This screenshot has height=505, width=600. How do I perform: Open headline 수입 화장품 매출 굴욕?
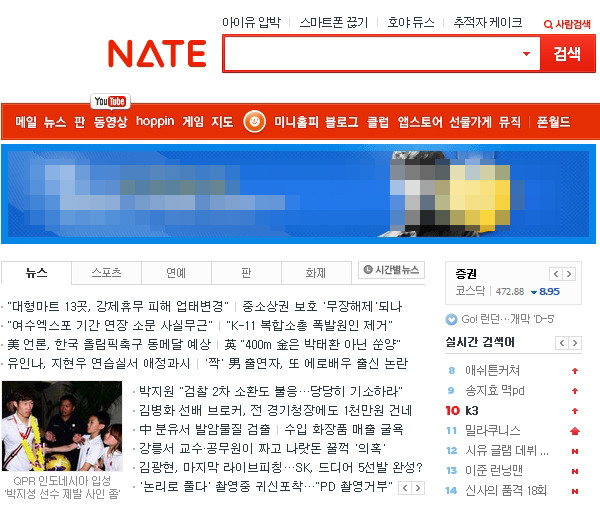tap(344, 430)
